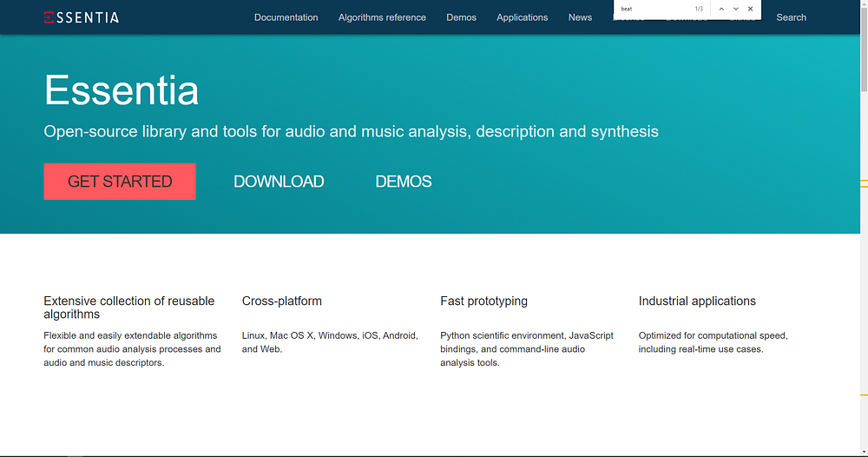Close the find-in-page bar

(750, 9)
